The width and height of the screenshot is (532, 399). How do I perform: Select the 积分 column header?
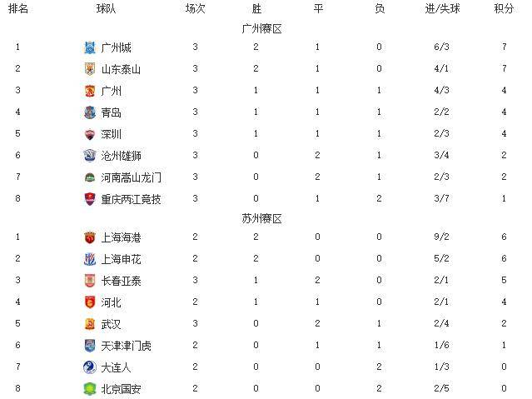504,8
